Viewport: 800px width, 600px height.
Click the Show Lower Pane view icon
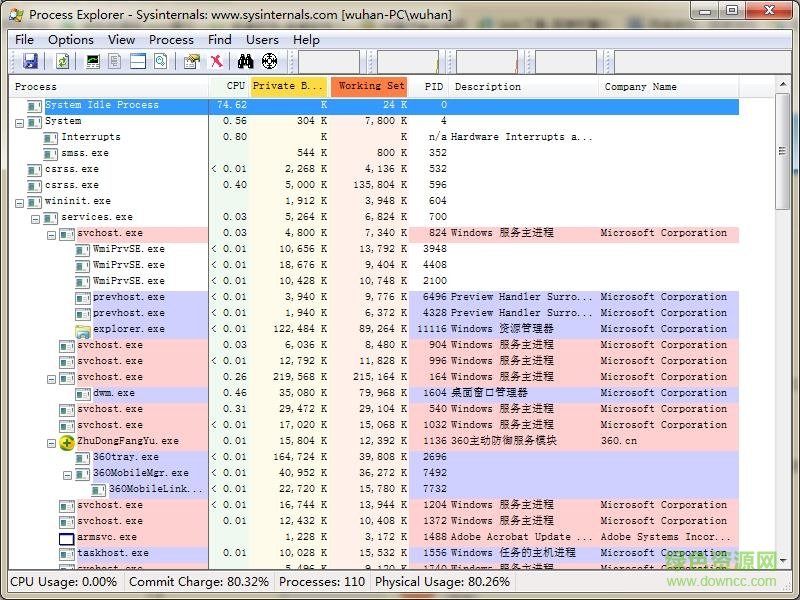click(137, 60)
